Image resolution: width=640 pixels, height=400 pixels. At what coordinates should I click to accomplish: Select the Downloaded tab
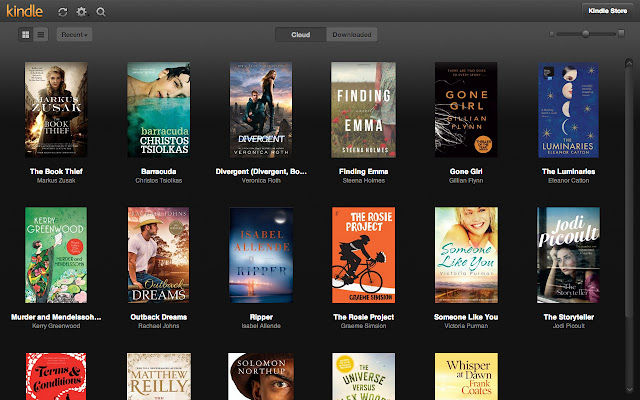point(352,35)
